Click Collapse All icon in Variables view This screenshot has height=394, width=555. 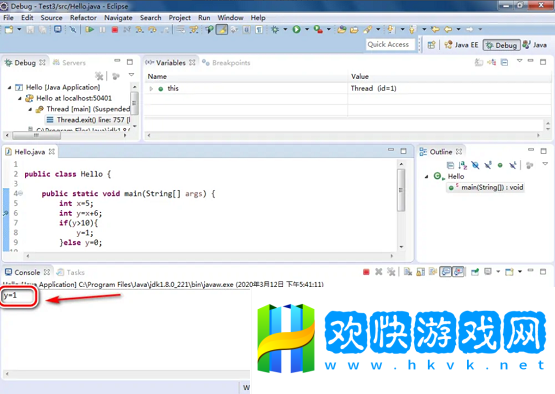[504, 63]
